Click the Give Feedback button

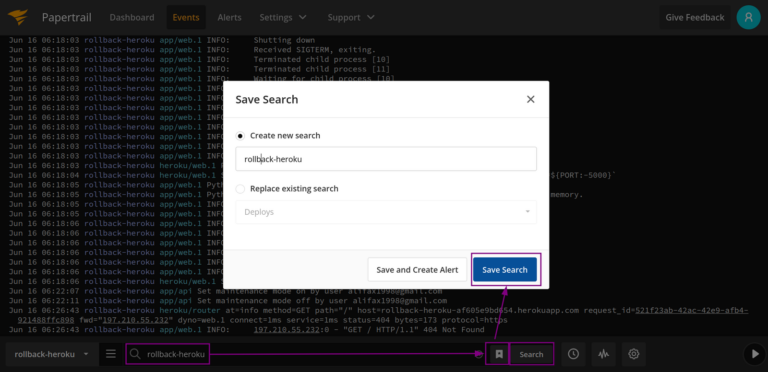[x=695, y=18]
